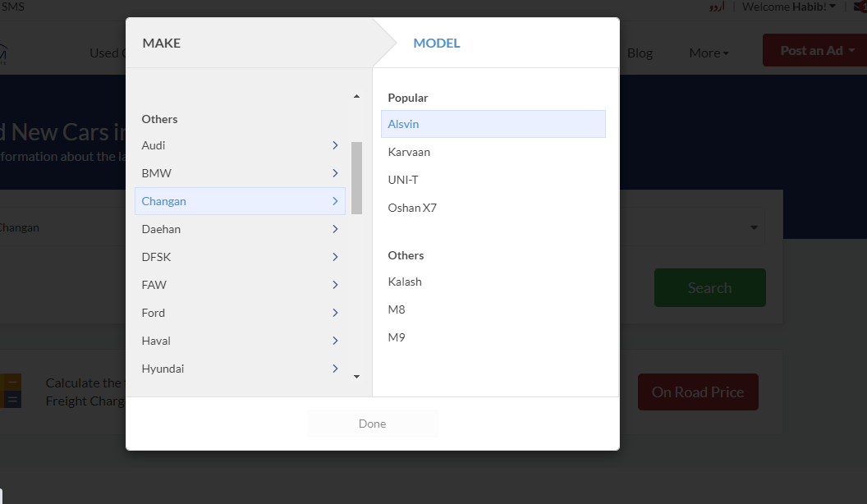Choose BMW from the make list
Screen dimensions: 867x504
tap(240, 173)
